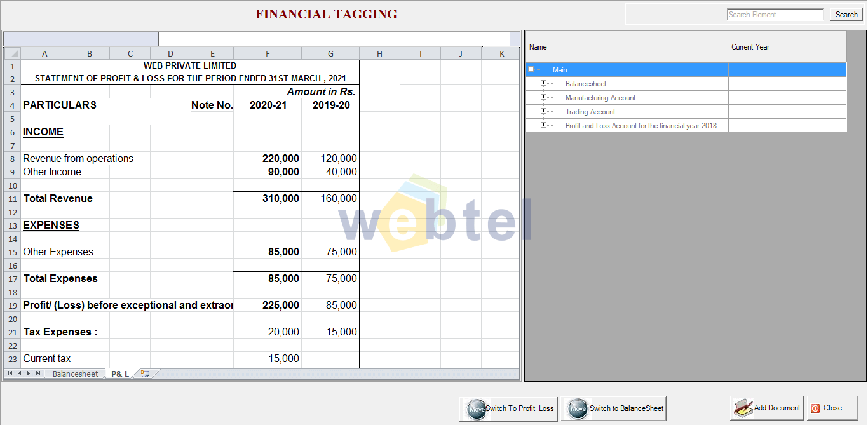Go to last sheet navigation arrow
Viewport: 868px width, 425px height.
tap(38, 374)
